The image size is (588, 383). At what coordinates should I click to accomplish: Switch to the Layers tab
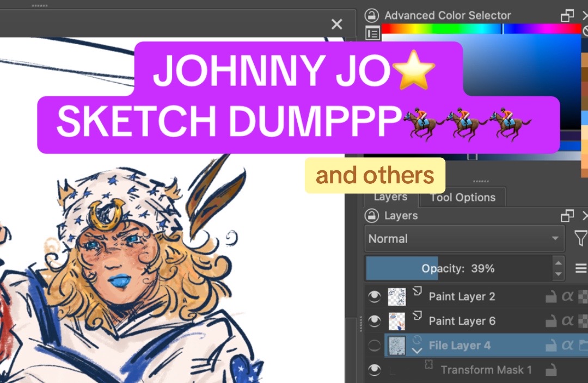pos(390,198)
